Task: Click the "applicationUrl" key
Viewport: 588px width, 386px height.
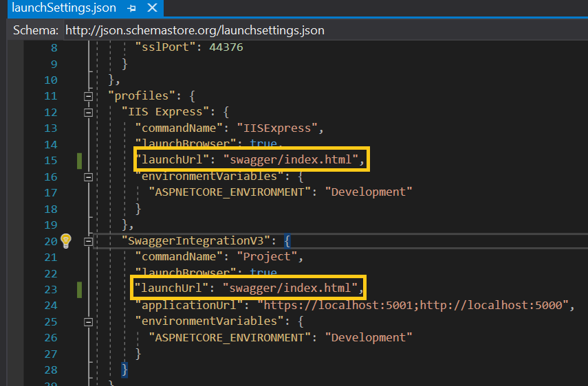Action: click(189, 305)
